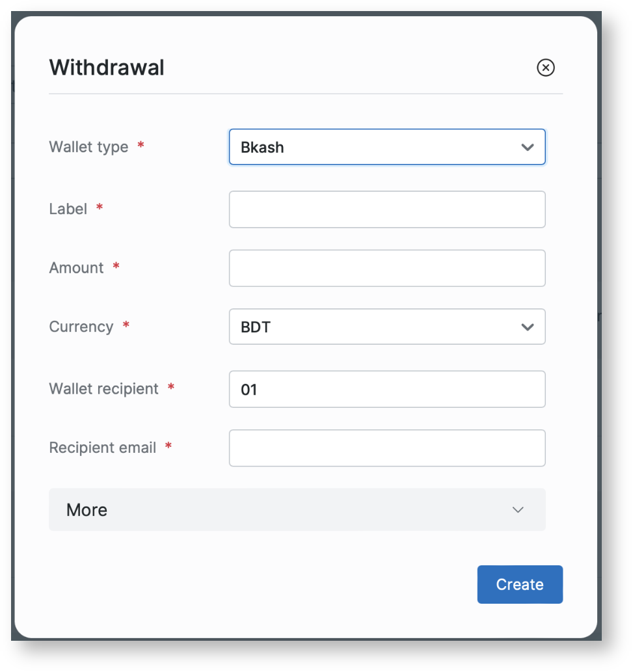Click into the Amount input field
Screen dimensions: 633x672
386,268
